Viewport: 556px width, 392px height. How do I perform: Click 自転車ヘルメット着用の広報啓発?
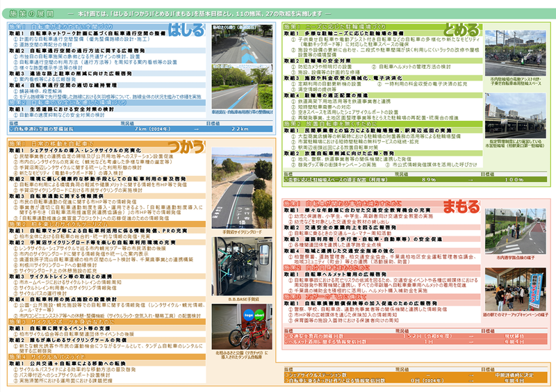(345, 275)
